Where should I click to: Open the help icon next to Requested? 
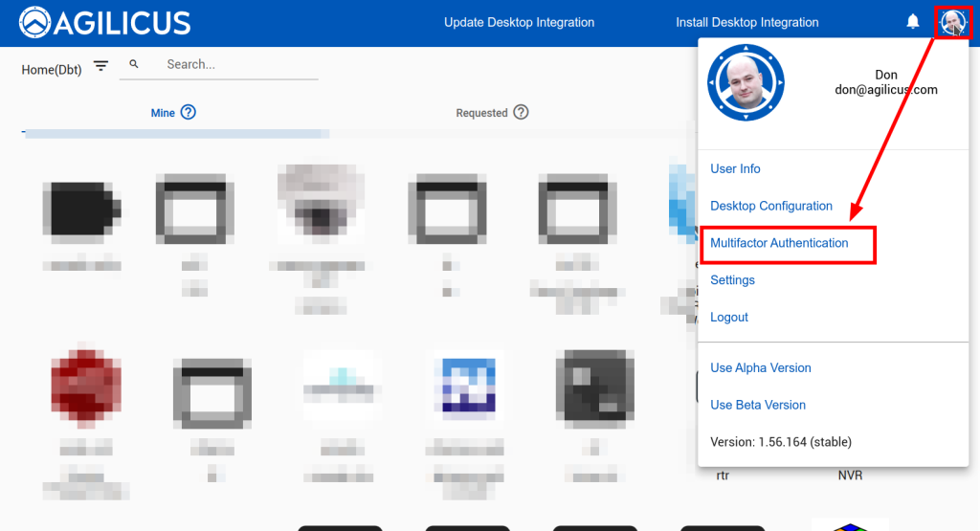pyautogui.click(x=521, y=113)
